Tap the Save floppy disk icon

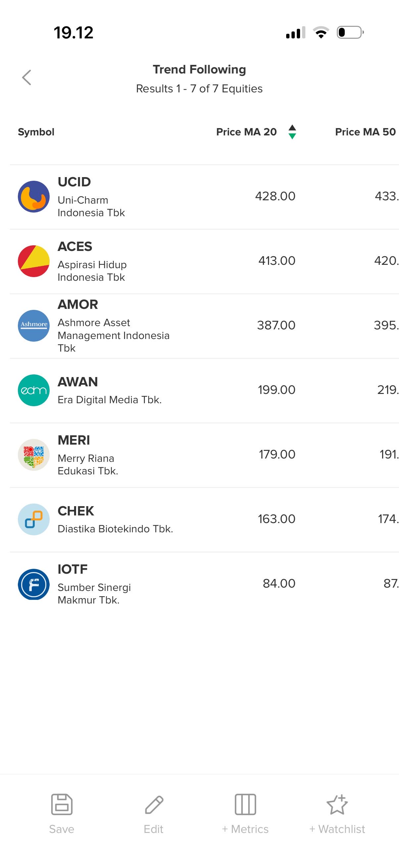click(x=62, y=804)
